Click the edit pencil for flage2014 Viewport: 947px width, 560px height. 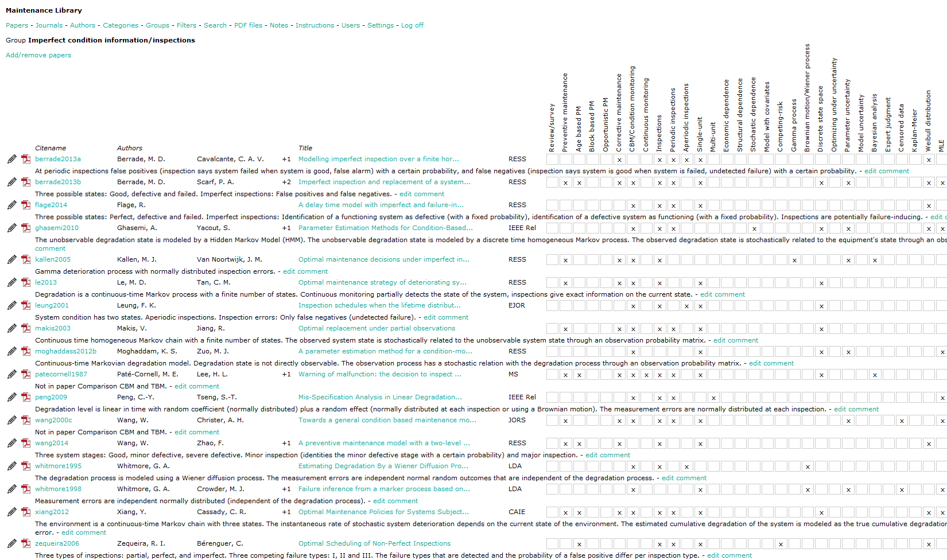[x=11, y=205]
